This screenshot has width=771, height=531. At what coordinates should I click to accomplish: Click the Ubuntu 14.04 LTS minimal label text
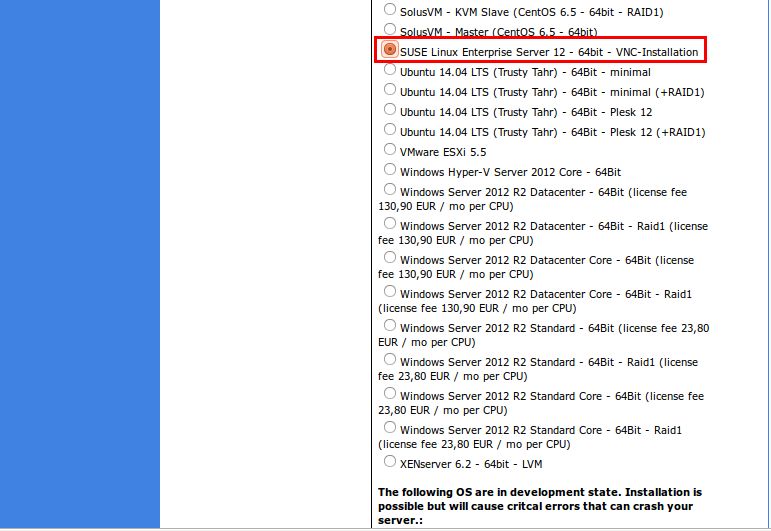coord(525,72)
